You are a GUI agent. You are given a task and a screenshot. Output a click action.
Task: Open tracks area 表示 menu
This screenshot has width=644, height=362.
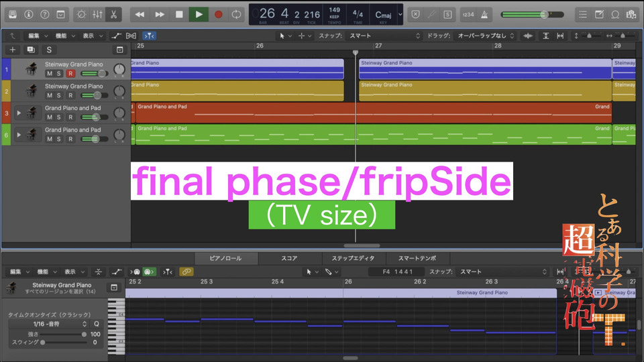93,36
